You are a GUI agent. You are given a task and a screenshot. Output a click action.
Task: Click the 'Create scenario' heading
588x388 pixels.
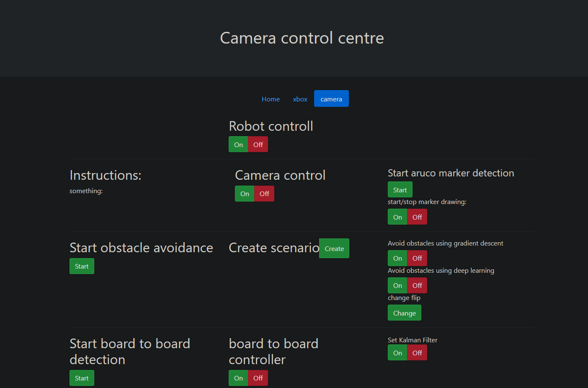[274, 248]
